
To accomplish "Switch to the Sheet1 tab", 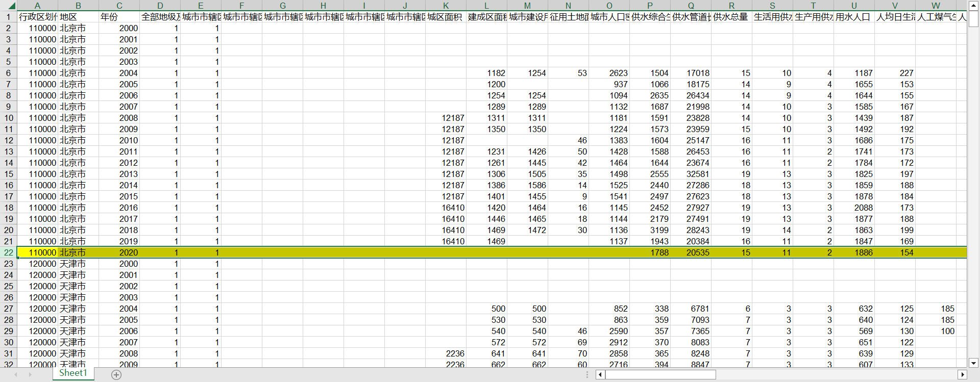I will (x=73, y=373).
